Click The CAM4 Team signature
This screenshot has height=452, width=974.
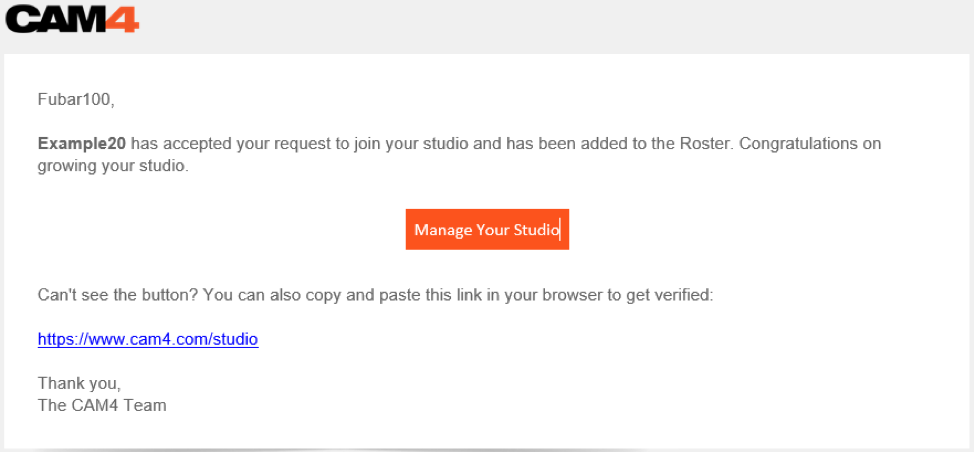pos(102,405)
